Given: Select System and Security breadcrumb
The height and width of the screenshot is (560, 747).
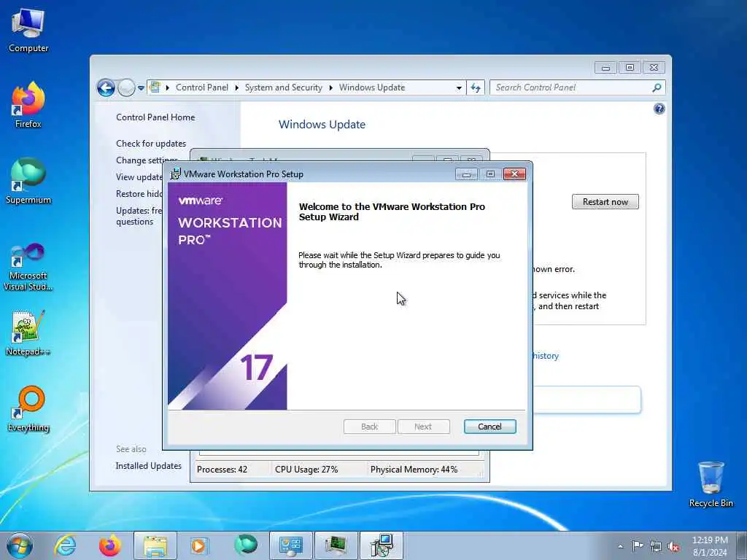Looking at the screenshot, I should (x=284, y=87).
